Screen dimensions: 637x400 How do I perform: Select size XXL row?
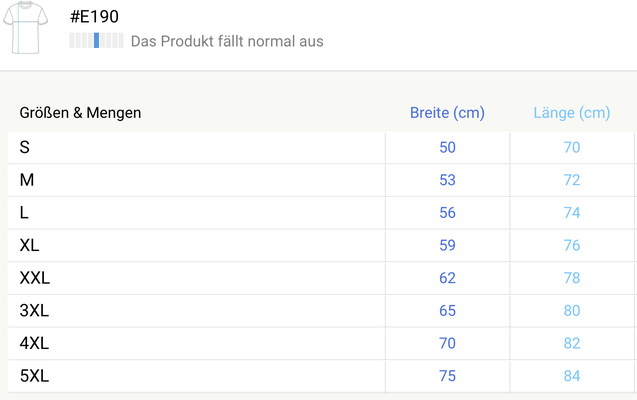[35, 278]
